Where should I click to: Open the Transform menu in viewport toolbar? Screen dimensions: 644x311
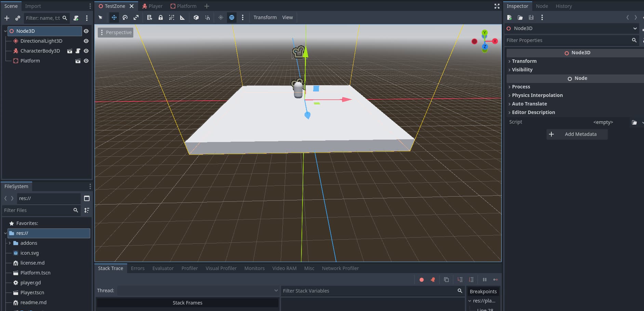(265, 17)
